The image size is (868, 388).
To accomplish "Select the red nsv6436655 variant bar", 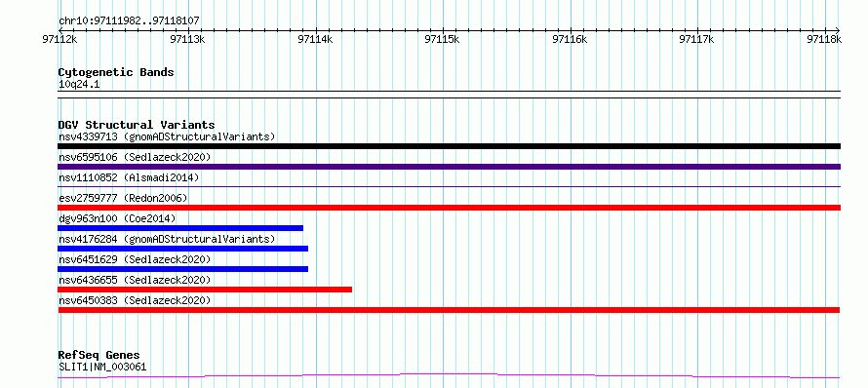I will 205,290.
